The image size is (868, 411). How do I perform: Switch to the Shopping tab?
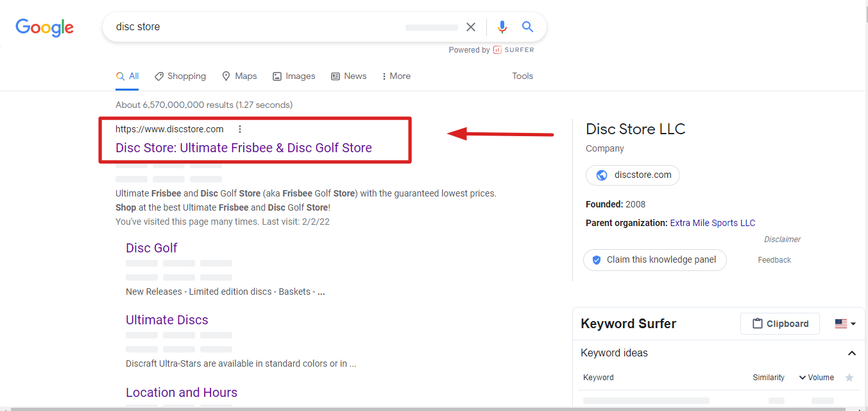coord(180,76)
